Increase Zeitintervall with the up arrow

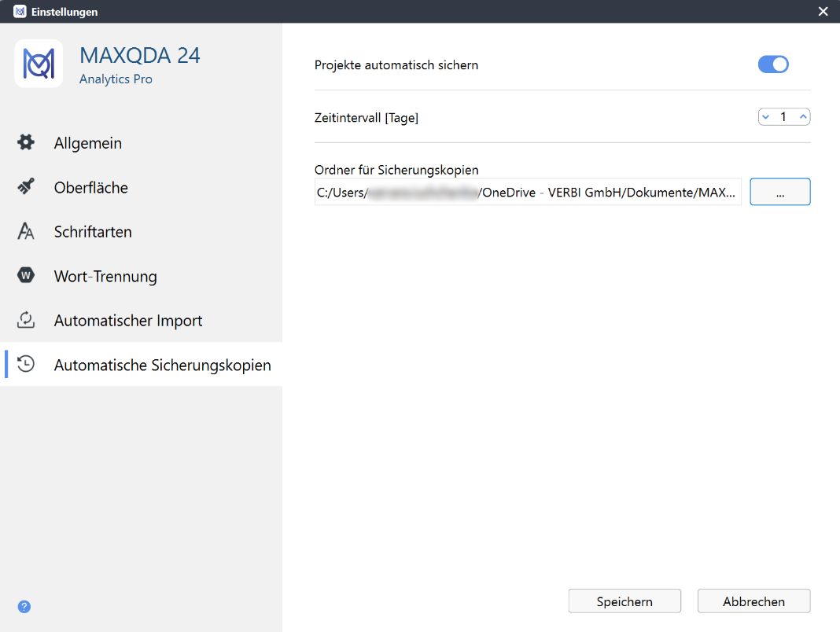point(803,117)
